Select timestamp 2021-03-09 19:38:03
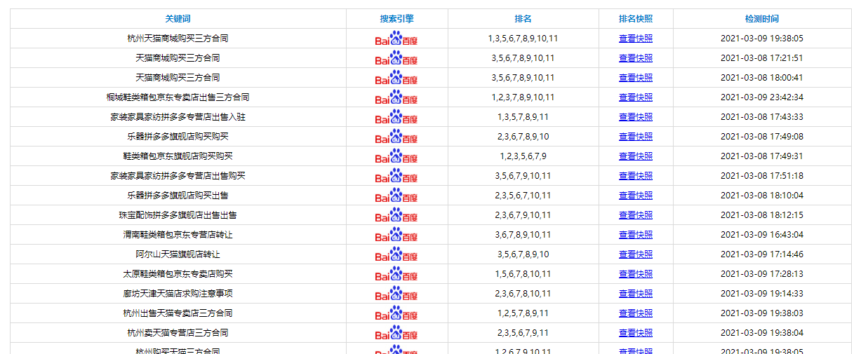This screenshot has width=868, height=354. pyautogui.click(x=762, y=313)
